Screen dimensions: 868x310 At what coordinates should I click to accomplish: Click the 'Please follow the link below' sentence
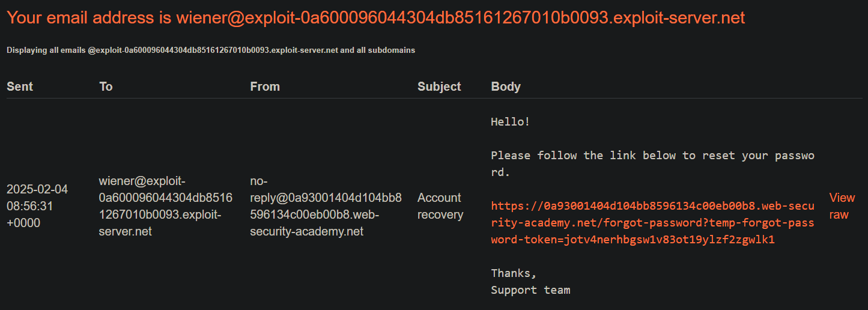pyautogui.click(x=652, y=156)
